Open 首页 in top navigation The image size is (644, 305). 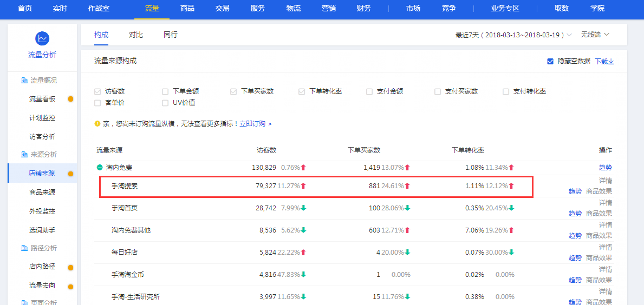[x=24, y=8]
